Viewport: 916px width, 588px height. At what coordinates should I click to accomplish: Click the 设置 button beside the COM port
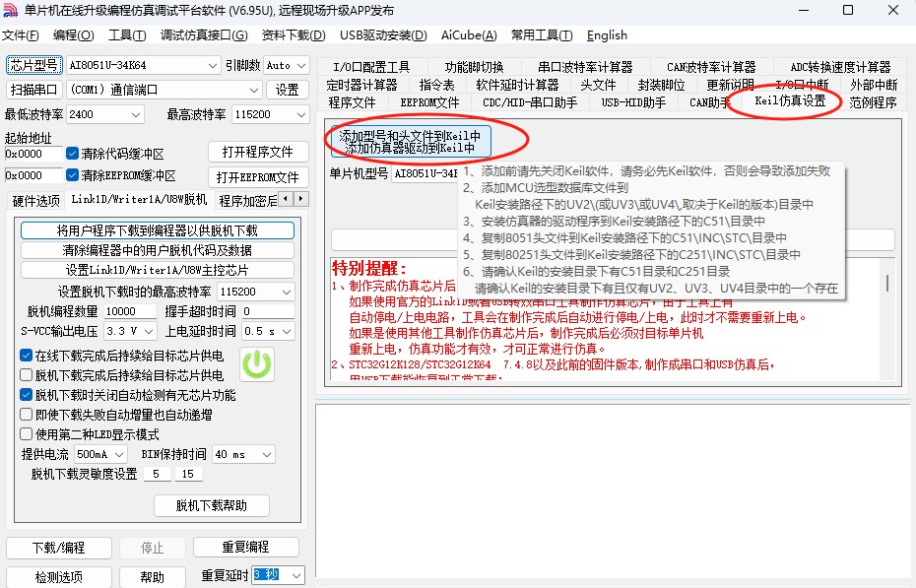[287, 90]
